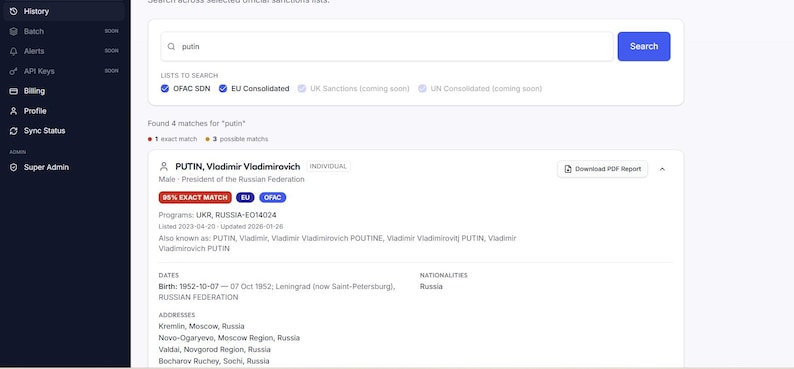This screenshot has width=794, height=369.
Task: Toggle the EU Consolidated checkbox
Action: 223,89
